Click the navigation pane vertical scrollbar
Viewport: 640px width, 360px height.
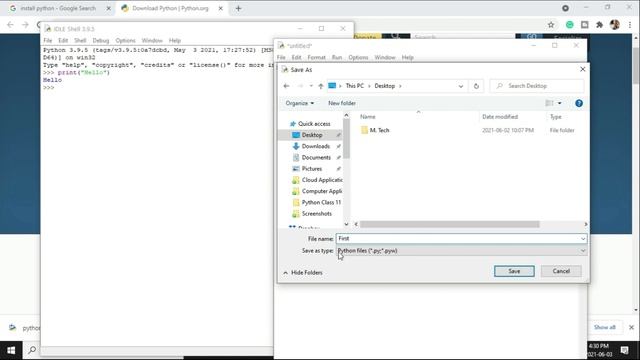[346, 139]
